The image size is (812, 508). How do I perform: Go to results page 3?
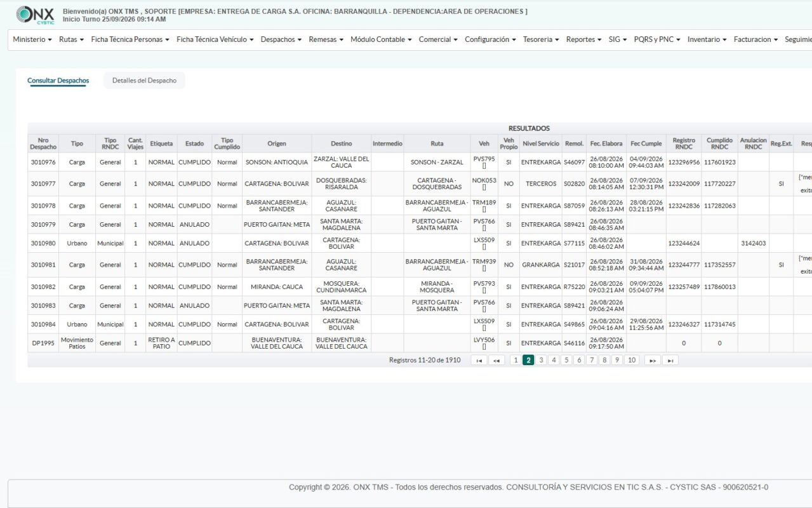(x=541, y=360)
